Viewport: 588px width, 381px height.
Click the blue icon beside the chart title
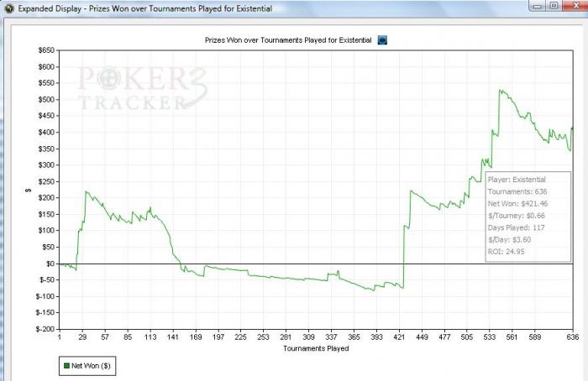click(382, 40)
